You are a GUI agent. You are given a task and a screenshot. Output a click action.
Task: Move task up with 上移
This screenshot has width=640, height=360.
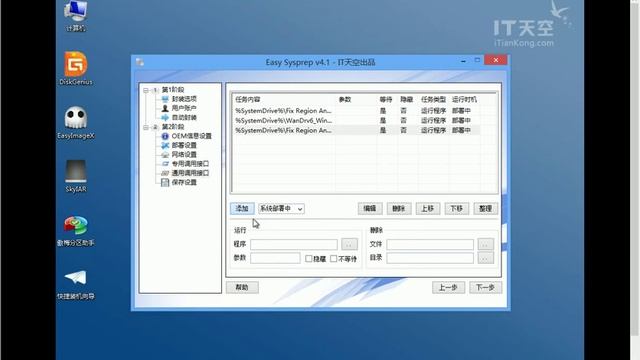coord(428,209)
